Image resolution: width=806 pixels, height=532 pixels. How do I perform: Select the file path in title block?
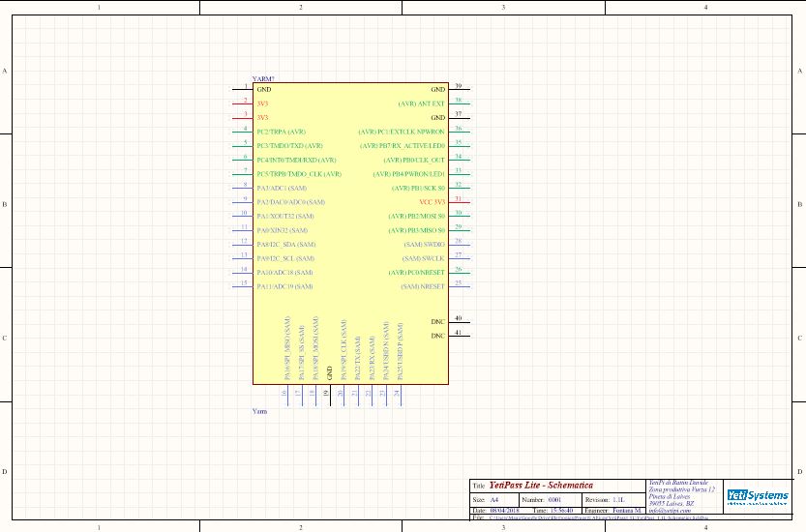point(599,517)
